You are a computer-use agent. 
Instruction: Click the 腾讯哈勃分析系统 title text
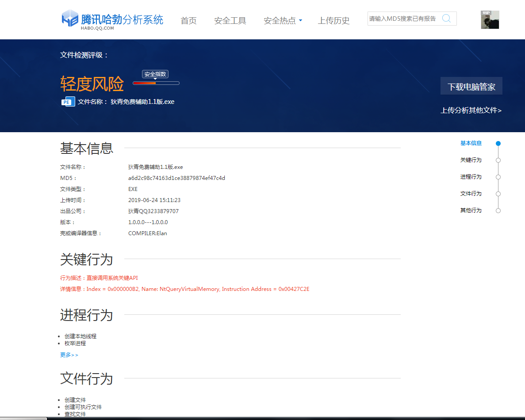pos(122,19)
